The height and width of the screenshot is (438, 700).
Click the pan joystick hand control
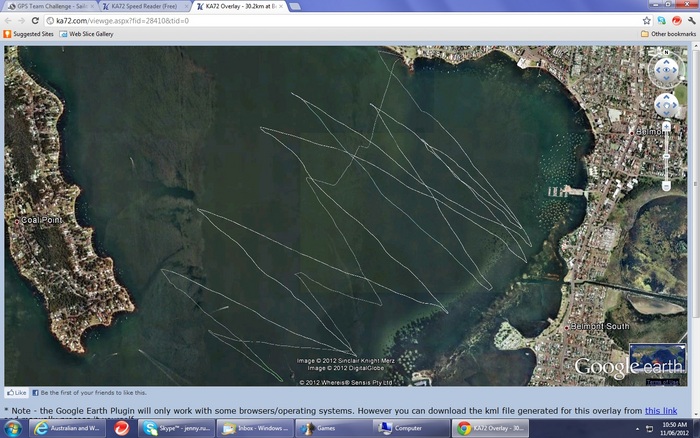pyautogui.click(x=667, y=104)
